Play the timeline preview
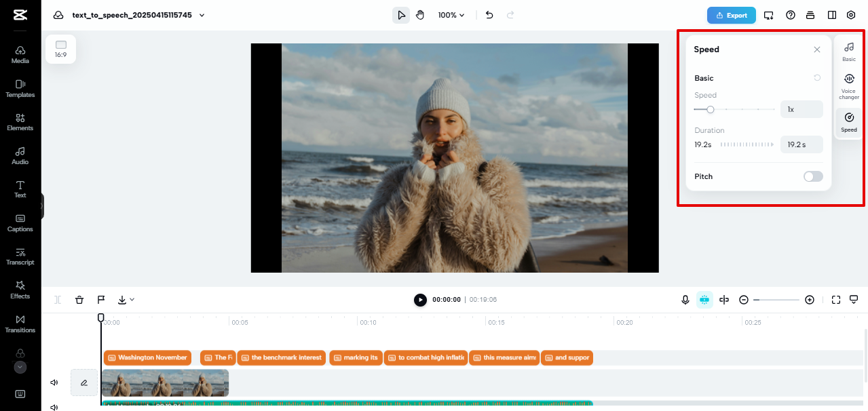 pos(421,300)
